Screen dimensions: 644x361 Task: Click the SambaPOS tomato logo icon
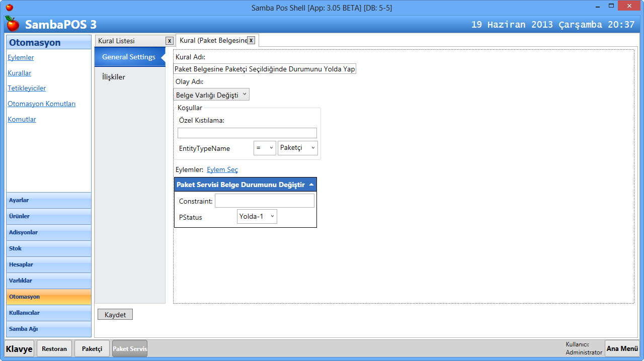[x=12, y=24]
